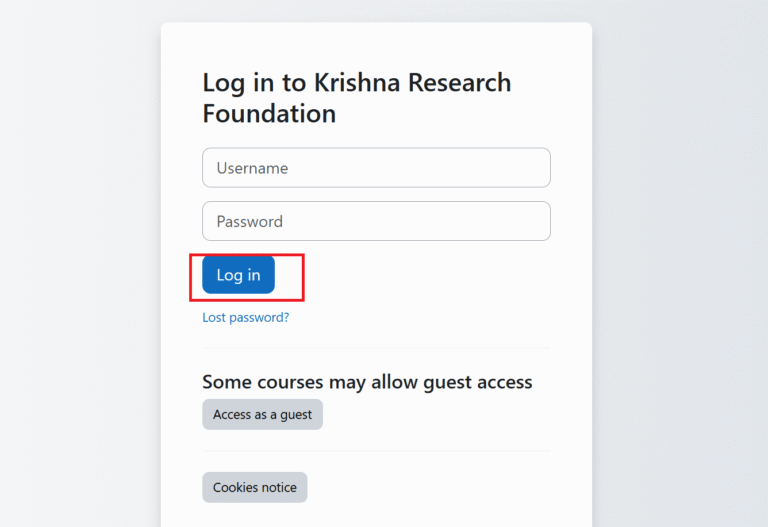
Task: Click the Access as a guest button
Action: point(262,414)
